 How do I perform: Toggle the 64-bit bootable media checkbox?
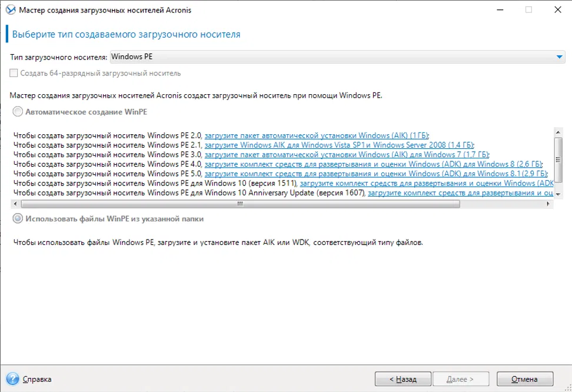click(14, 73)
